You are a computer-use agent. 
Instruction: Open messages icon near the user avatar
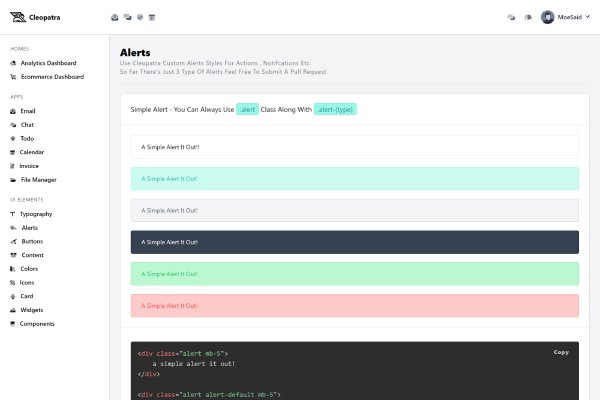pos(511,17)
